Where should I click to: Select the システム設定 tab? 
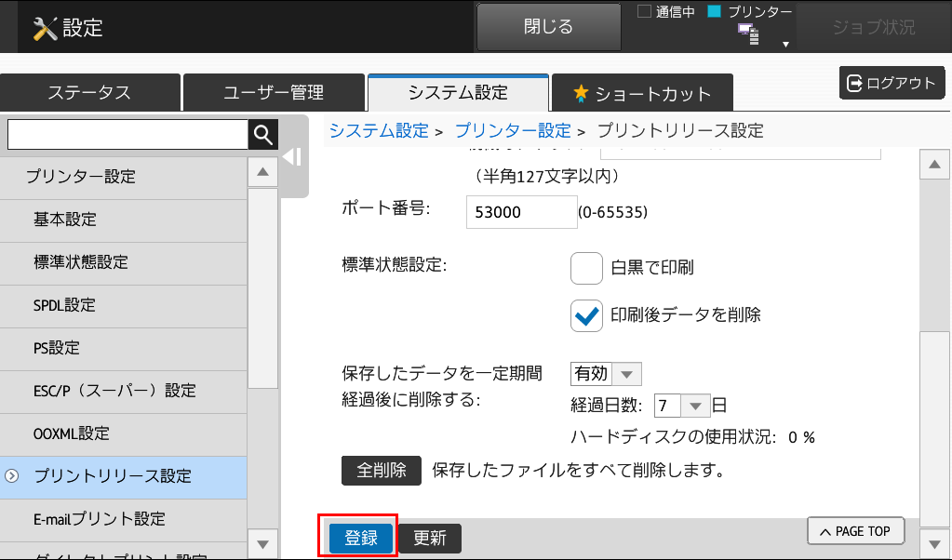[x=459, y=93]
